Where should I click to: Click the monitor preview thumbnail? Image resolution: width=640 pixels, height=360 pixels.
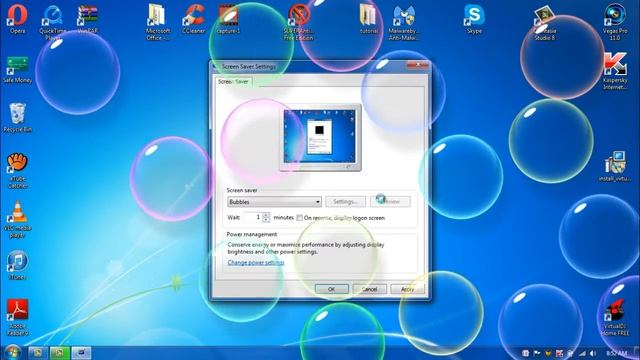click(x=320, y=138)
